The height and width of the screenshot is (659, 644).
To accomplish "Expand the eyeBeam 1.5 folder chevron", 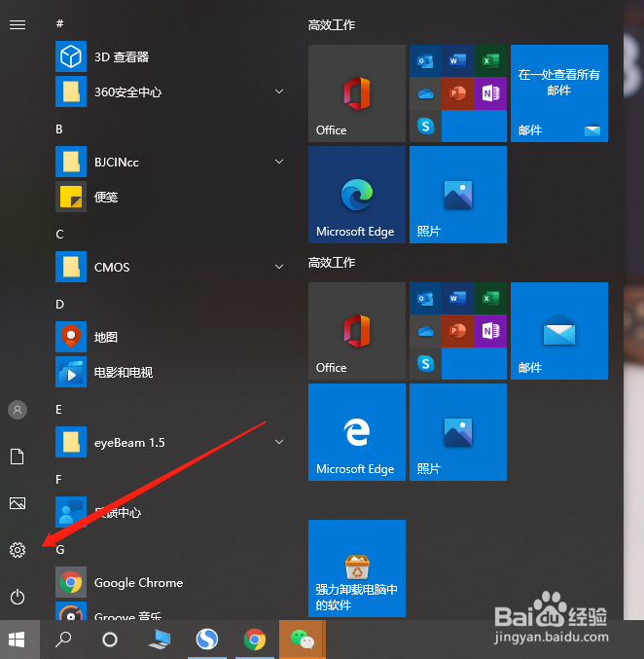I will (x=279, y=442).
